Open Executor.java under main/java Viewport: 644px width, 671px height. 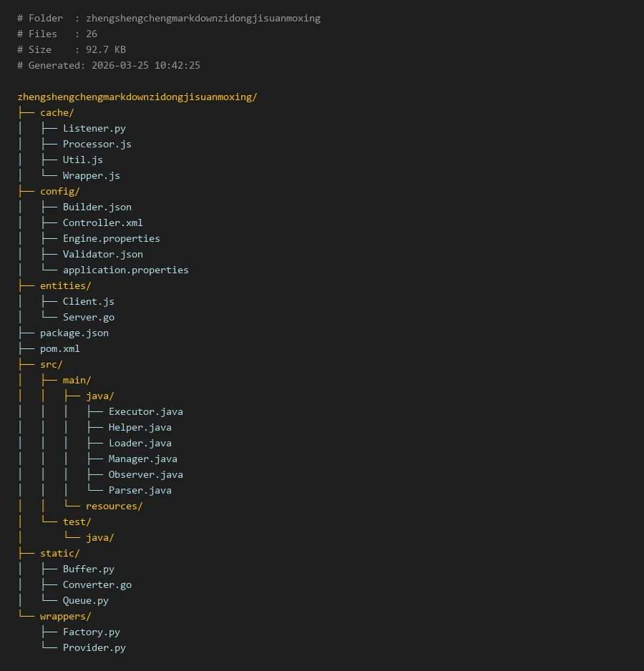point(145,411)
